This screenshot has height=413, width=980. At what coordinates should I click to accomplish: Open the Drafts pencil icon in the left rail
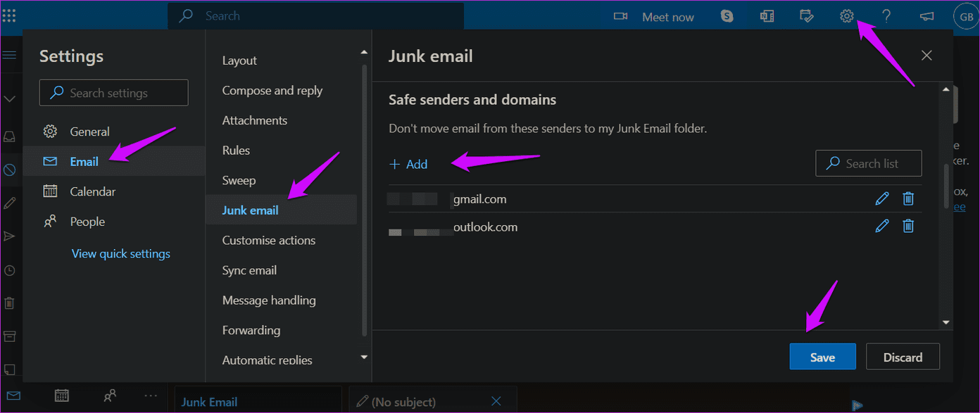coord(10,203)
